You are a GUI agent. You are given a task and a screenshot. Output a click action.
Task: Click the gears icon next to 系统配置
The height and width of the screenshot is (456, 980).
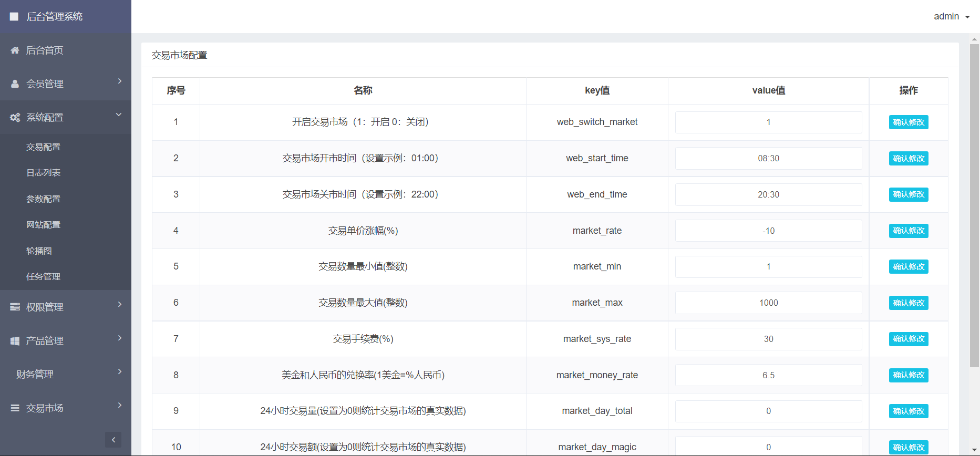15,118
